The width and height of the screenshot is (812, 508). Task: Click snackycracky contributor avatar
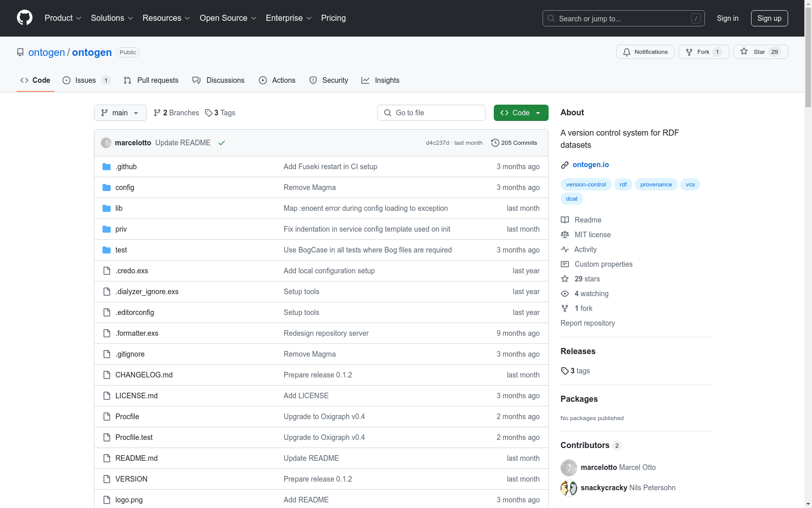coord(569,488)
